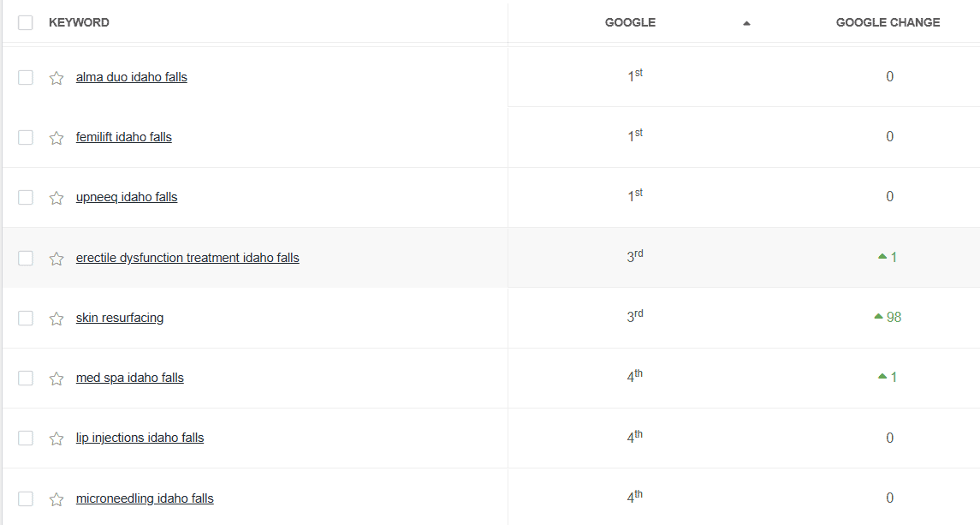
Task: Sort by the Google Change column header
Action: pyautogui.click(x=888, y=22)
